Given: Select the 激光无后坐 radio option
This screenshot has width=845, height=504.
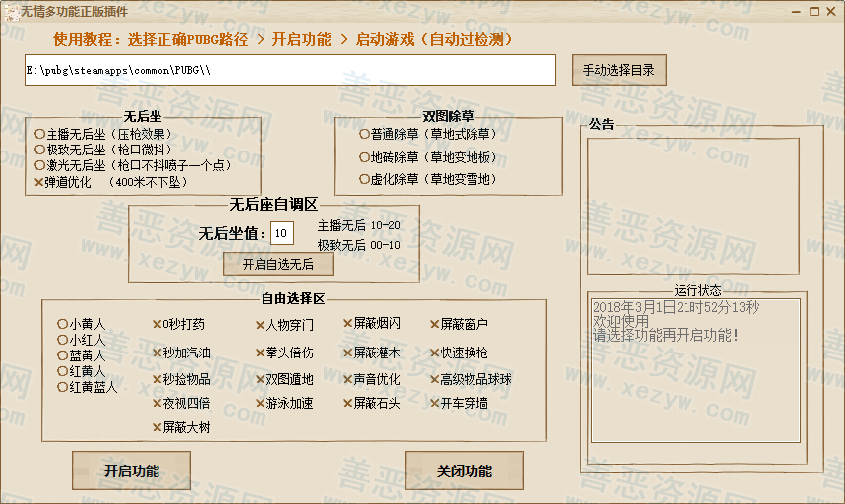Looking at the screenshot, I should [x=39, y=165].
